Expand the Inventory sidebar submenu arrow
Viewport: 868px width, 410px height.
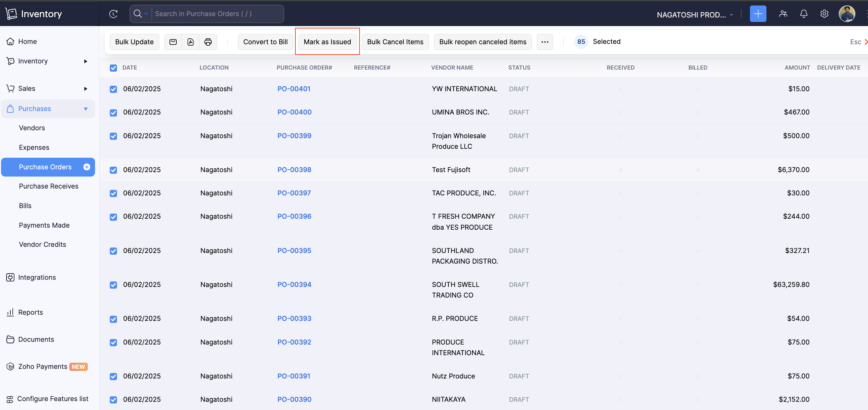tap(86, 61)
